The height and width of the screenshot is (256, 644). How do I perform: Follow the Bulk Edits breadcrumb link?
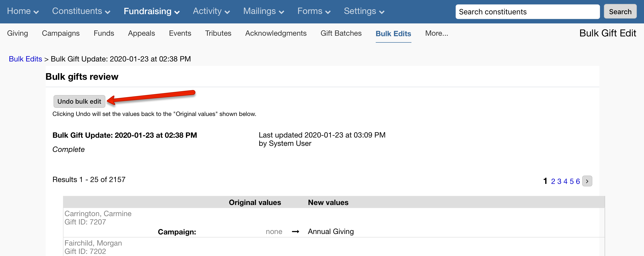pyautogui.click(x=25, y=59)
